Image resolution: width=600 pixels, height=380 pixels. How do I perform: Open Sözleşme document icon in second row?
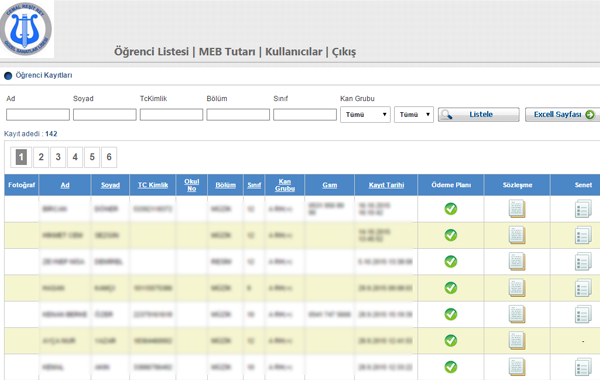[517, 235]
